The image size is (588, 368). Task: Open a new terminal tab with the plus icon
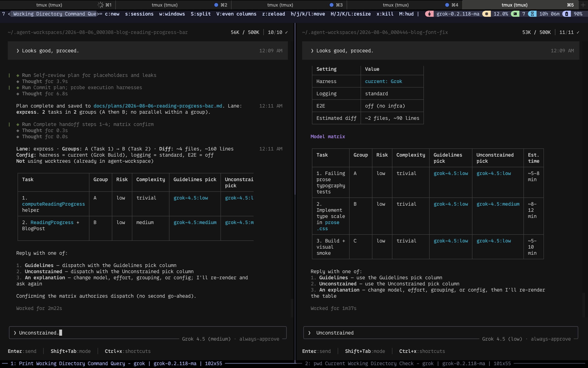click(x=583, y=5)
